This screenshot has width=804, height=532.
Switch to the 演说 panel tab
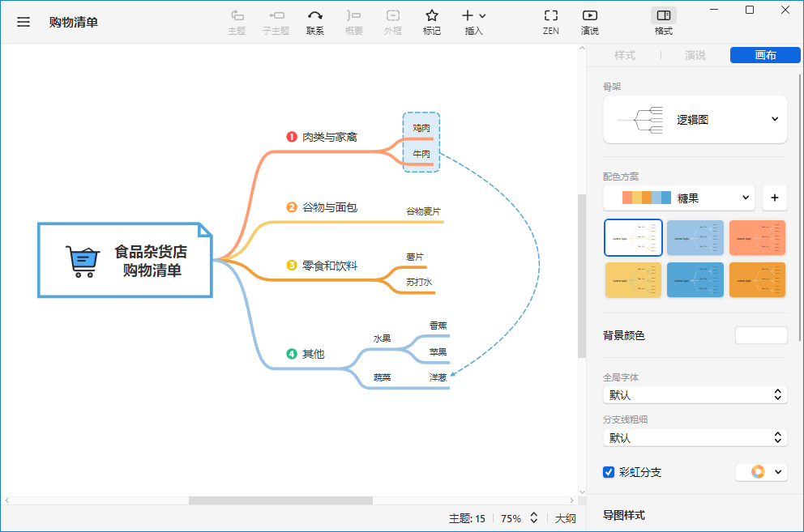(x=695, y=55)
